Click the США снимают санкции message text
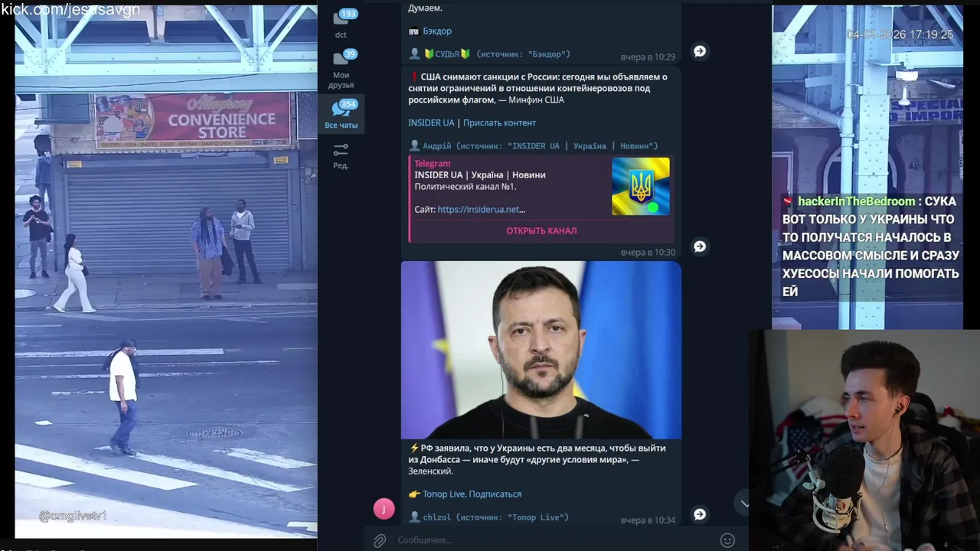The height and width of the screenshot is (551, 980). coord(538,89)
